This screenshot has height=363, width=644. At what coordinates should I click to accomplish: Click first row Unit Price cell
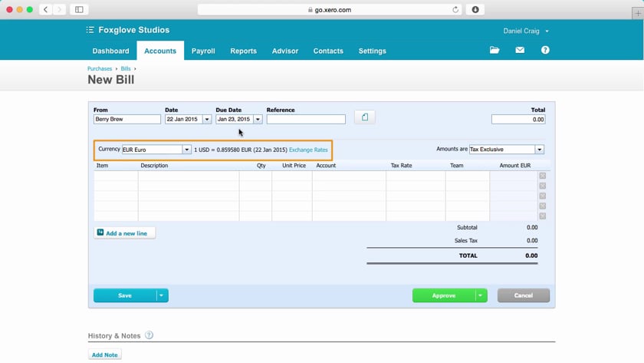click(x=292, y=176)
